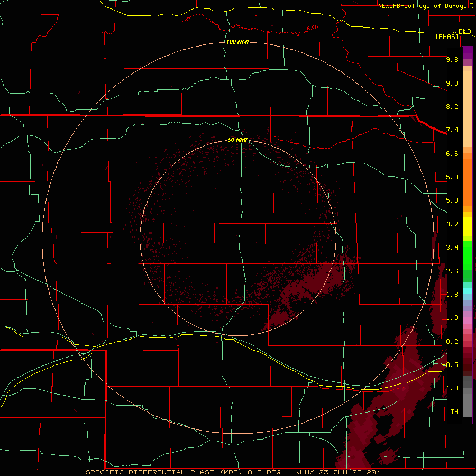
Task: Click the TH label on the color scale
Action: point(454,412)
